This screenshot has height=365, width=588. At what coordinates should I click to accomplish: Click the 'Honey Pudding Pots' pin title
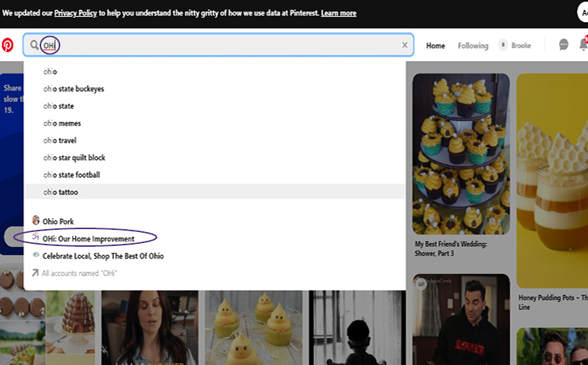tap(553, 302)
